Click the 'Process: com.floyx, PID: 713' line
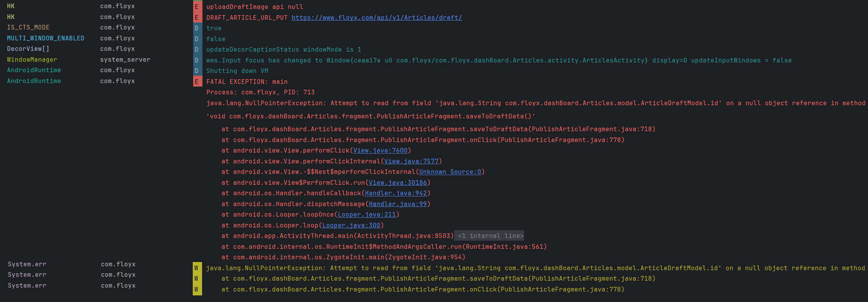The height and width of the screenshot is (302, 868). pos(260,92)
